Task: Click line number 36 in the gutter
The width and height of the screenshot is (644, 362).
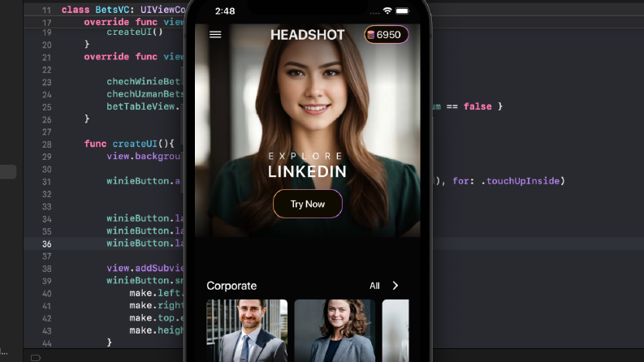Action: [x=47, y=243]
